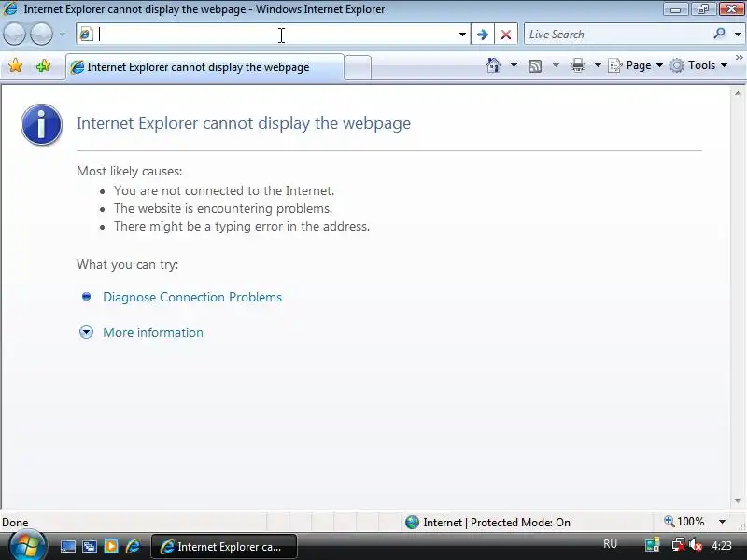Open a new blank tab
Image resolution: width=747 pixels, height=560 pixels.
358,67
